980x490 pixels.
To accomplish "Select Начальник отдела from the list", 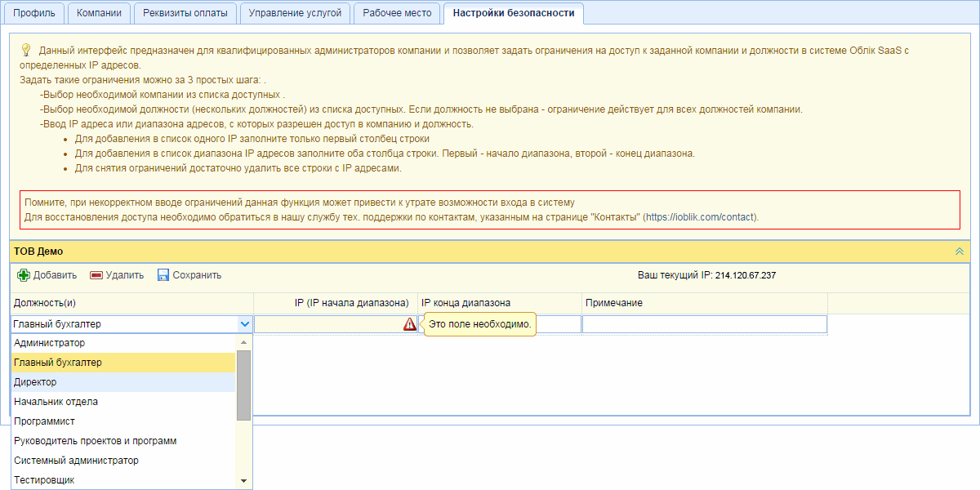I will 123,402.
